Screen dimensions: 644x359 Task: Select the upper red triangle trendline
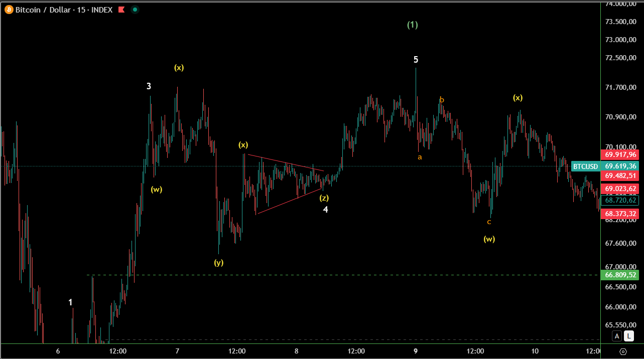click(286, 162)
